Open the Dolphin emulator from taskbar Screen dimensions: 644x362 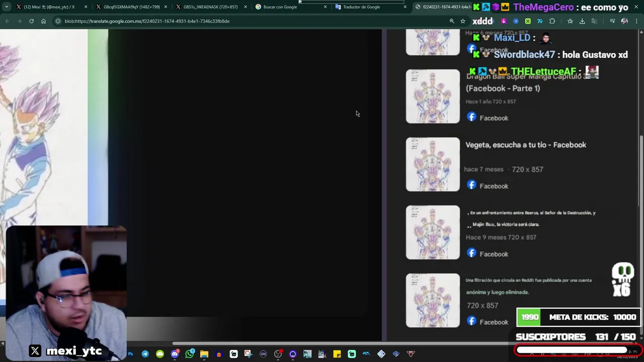click(x=366, y=354)
